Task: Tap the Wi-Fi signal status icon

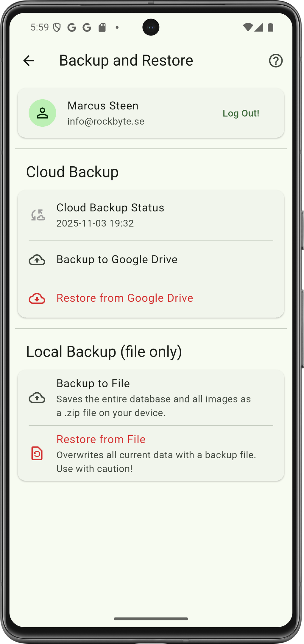Action: pos(248,27)
